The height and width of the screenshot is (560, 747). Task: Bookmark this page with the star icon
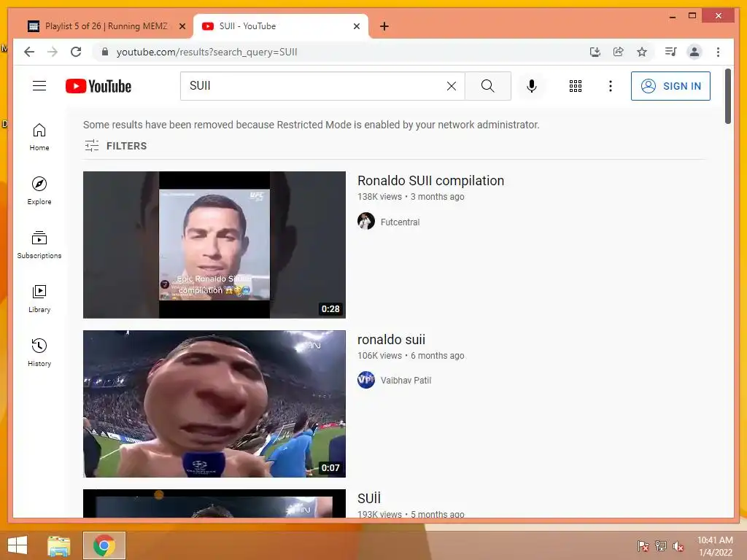[x=642, y=52]
